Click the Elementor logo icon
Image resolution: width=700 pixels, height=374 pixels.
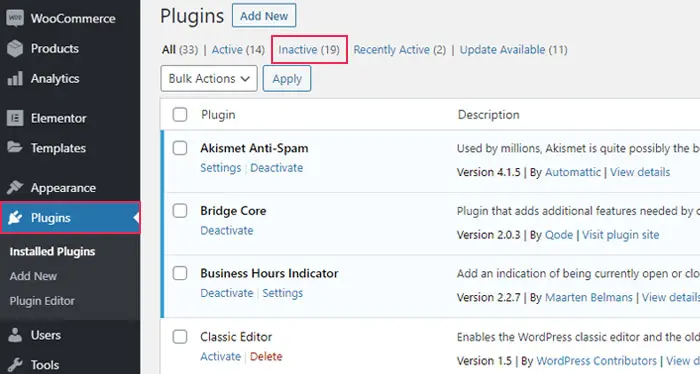click(15, 118)
